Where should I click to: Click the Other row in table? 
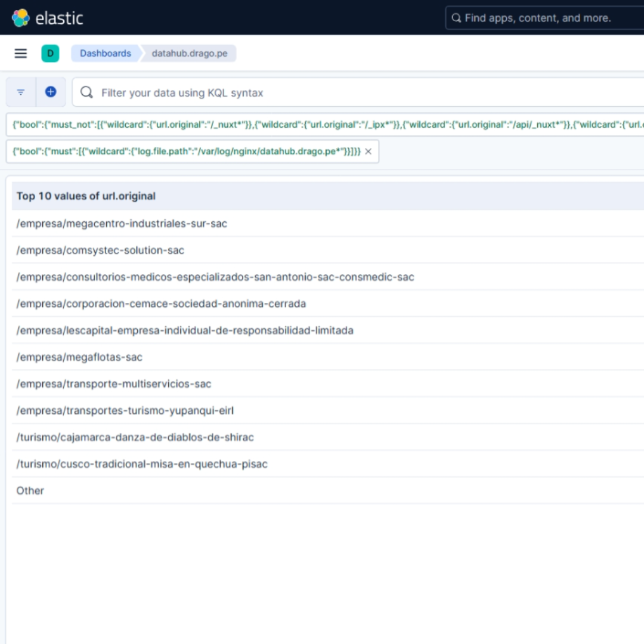coord(328,490)
